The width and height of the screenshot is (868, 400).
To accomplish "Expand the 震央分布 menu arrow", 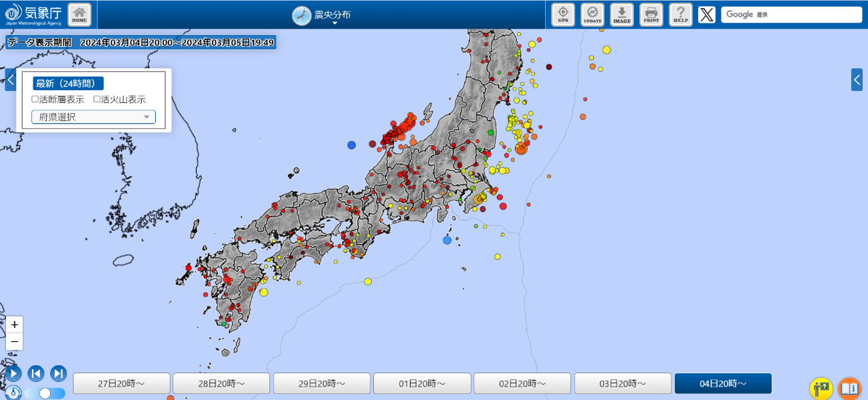I will 335,23.
